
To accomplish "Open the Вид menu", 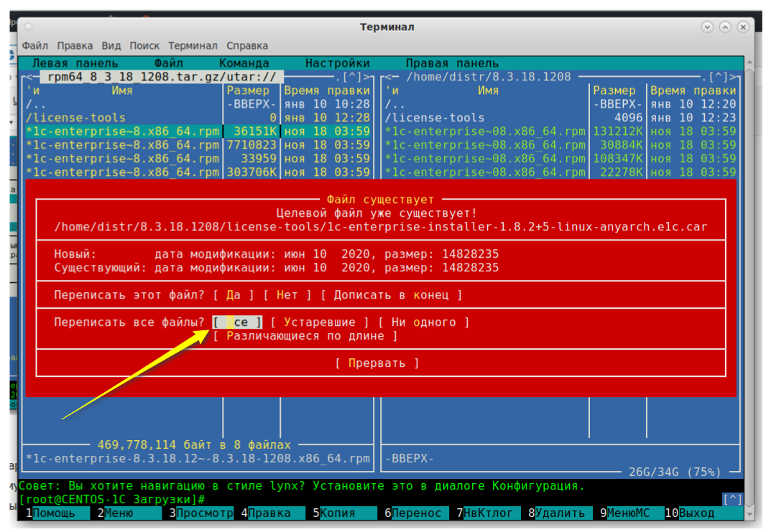I will 111,45.
